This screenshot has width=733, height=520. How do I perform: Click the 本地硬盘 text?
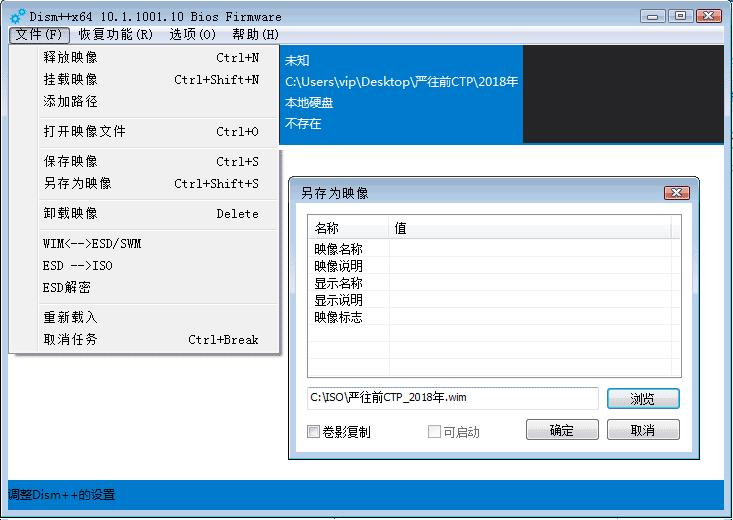pyautogui.click(x=309, y=102)
